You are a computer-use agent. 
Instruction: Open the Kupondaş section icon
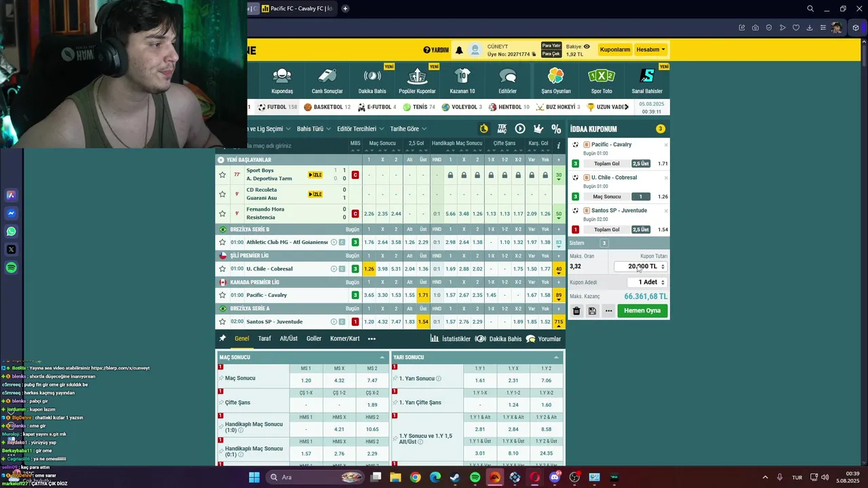coord(282,76)
